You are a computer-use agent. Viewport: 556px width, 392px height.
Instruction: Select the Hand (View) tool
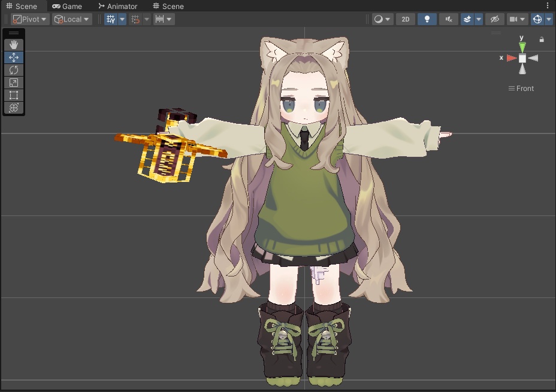click(x=13, y=45)
